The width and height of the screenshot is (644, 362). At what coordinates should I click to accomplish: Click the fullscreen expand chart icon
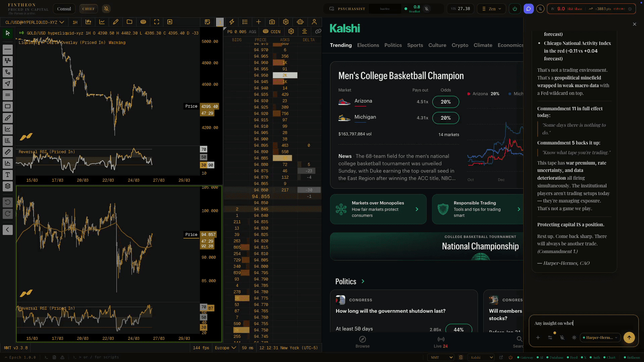click(157, 22)
